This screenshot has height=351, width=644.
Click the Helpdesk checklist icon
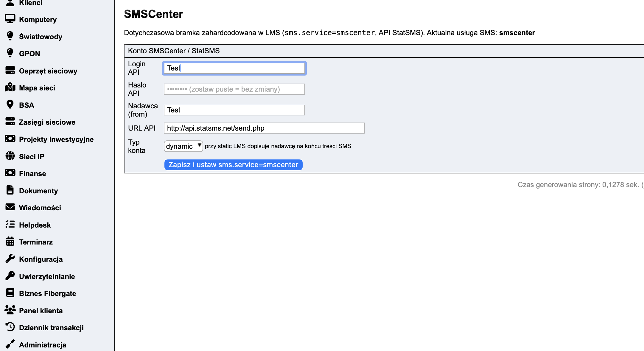click(x=10, y=224)
